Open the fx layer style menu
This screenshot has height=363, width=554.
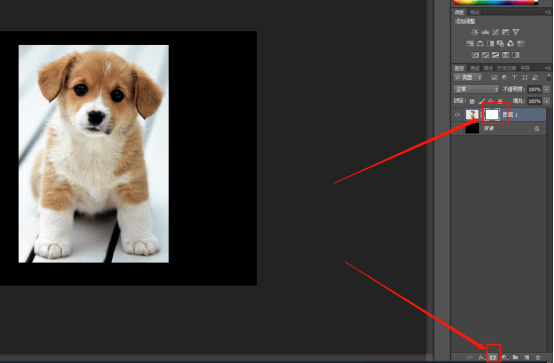point(481,357)
